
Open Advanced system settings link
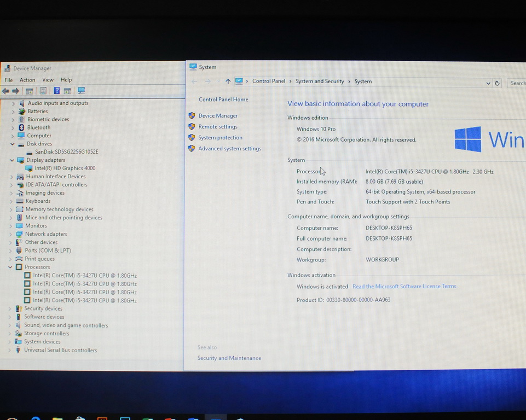point(229,149)
